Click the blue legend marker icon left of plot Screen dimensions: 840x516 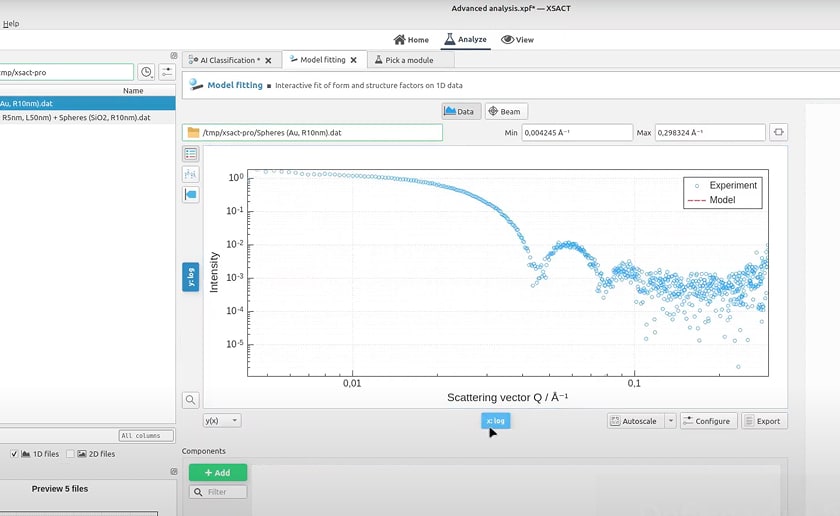point(191,194)
